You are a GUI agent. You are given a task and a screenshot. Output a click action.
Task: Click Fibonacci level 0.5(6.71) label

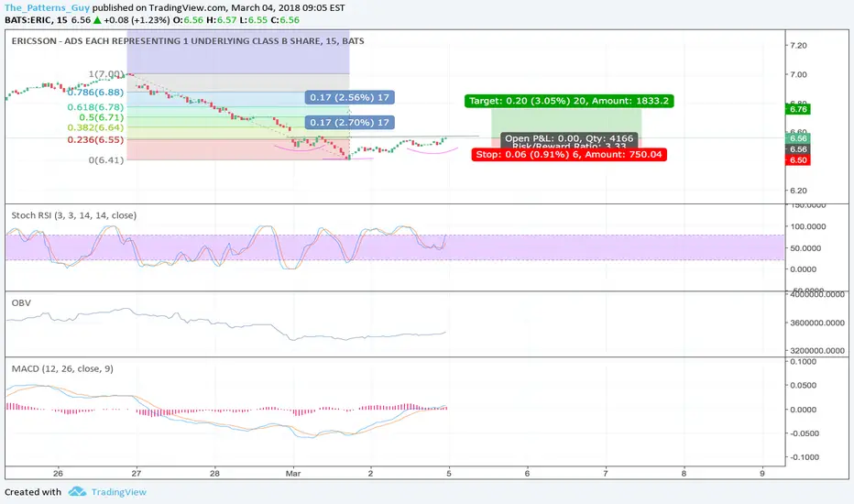pyautogui.click(x=102, y=117)
